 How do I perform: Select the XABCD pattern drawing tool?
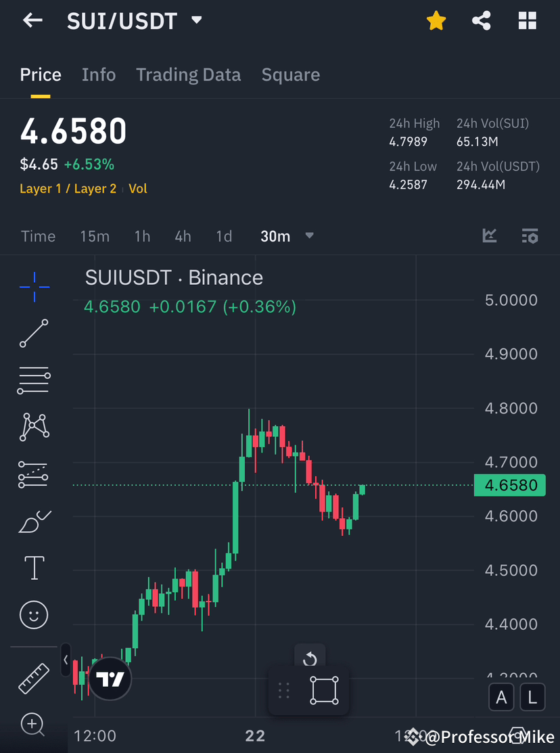(x=34, y=427)
